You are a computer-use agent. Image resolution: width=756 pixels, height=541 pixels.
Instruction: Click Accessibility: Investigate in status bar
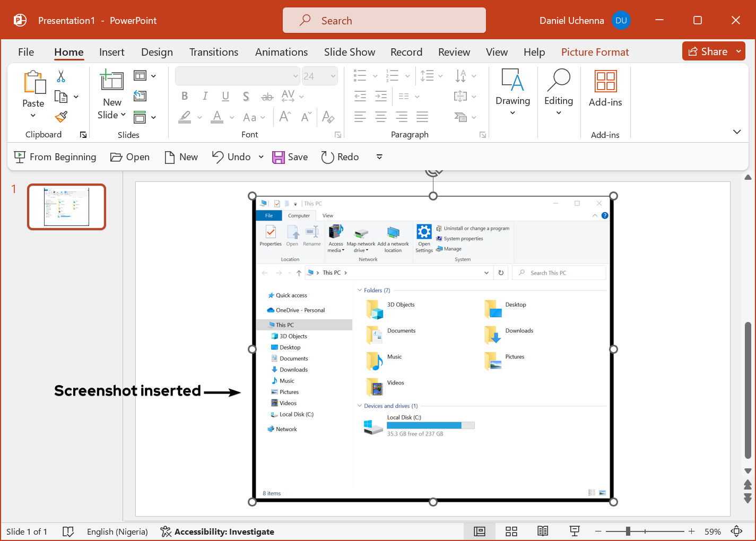pos(218,531)
